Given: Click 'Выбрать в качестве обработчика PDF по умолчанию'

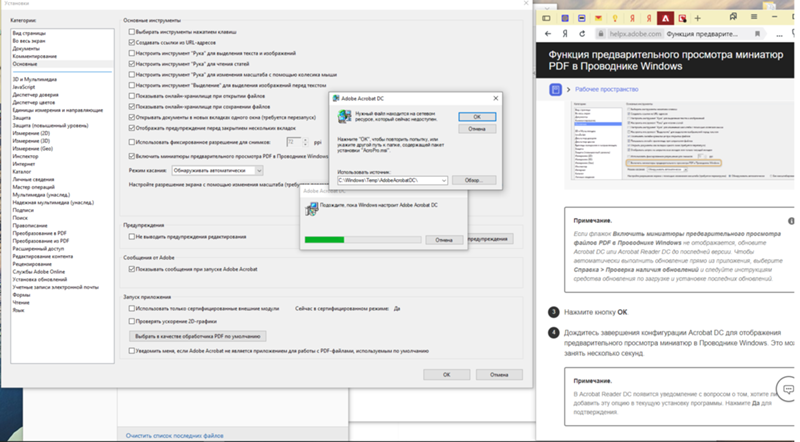Looking at the screenshot, I should click(x=197, y=336).
